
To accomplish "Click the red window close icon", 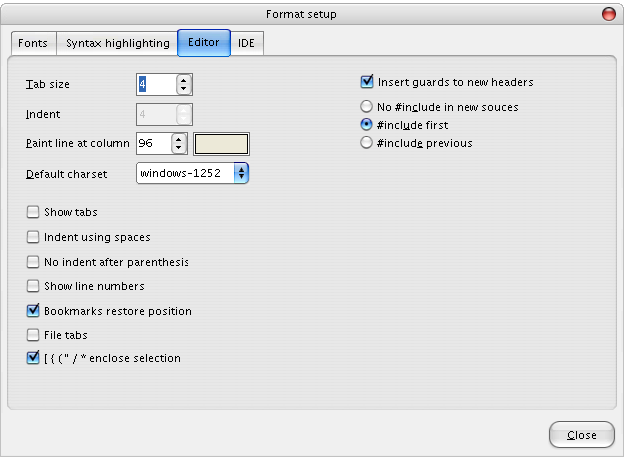I will click(608, 14).
